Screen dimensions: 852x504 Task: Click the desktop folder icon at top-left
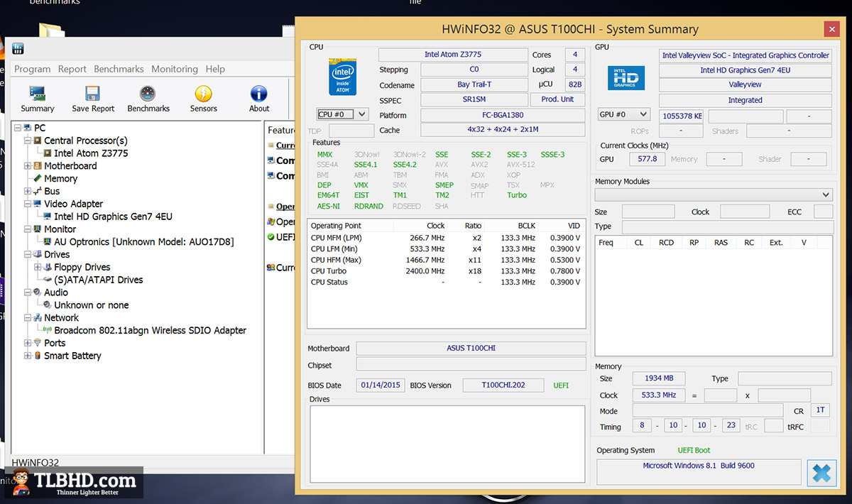(x=52, y=30)
